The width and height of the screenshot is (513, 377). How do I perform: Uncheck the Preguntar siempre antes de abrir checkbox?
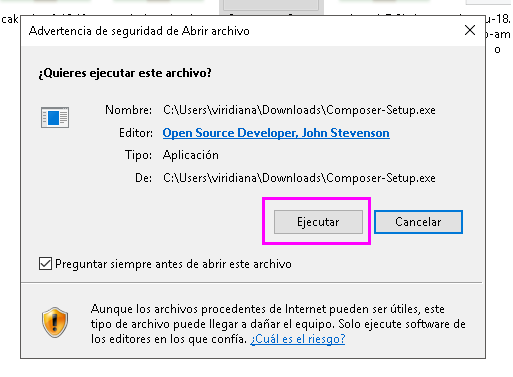coord(45,264)
